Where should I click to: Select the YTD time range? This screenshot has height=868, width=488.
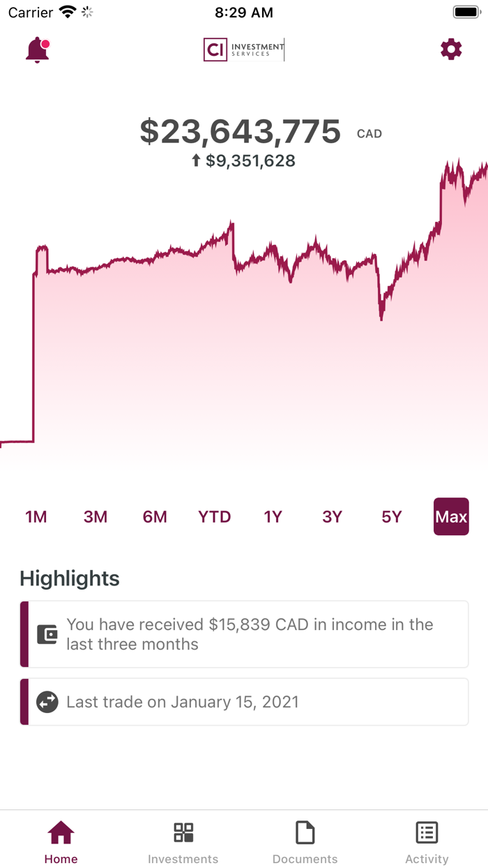pyautogui.click(x=214, y=516)
